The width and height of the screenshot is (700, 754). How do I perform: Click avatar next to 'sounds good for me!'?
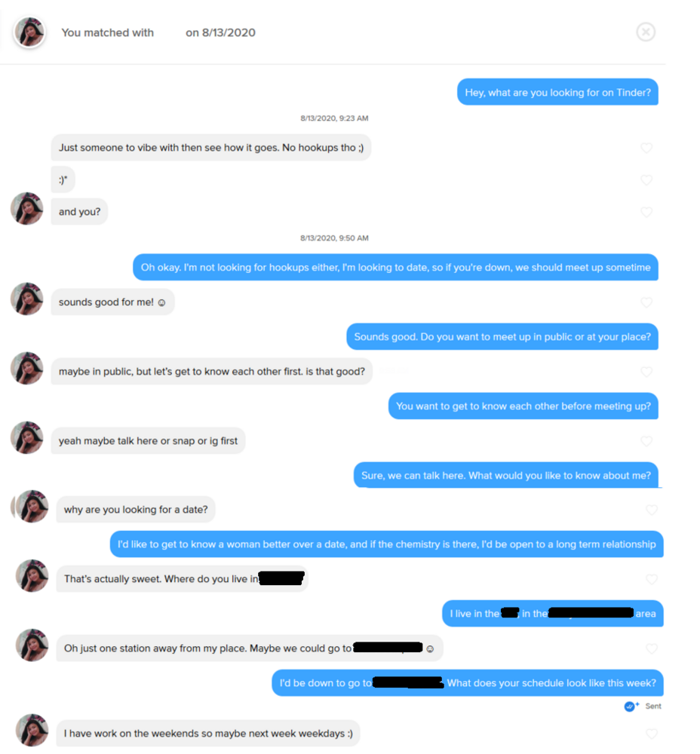pyautogui.click(x=27, y=299)
